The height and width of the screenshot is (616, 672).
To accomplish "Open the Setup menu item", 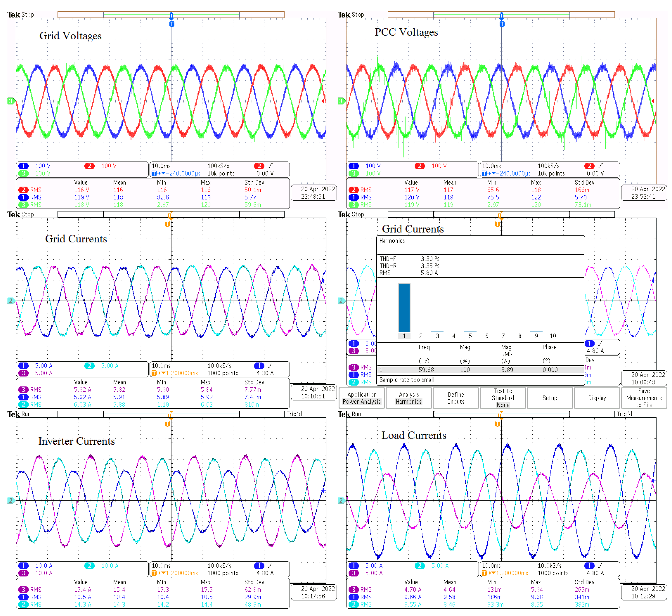I will tap(550, 398).
